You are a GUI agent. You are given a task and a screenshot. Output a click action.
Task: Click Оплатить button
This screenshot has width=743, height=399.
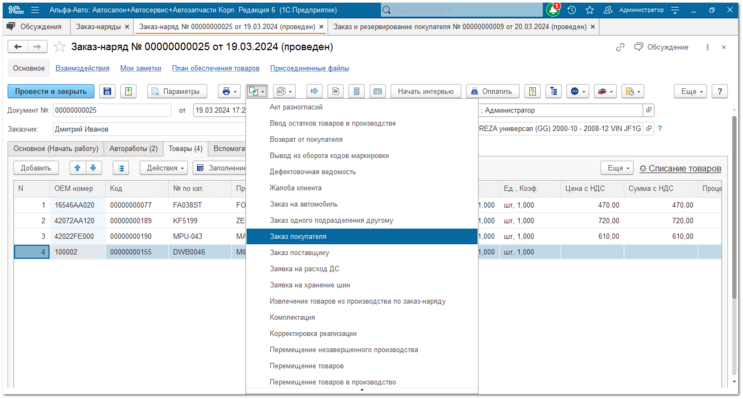[x=493, y=91]
